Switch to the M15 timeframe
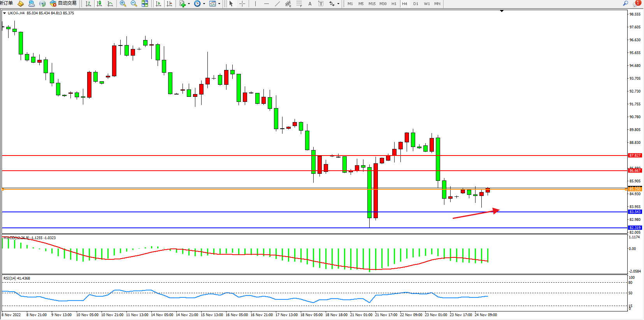The height and width of the screenshot is (320, 644). (372, 3)
